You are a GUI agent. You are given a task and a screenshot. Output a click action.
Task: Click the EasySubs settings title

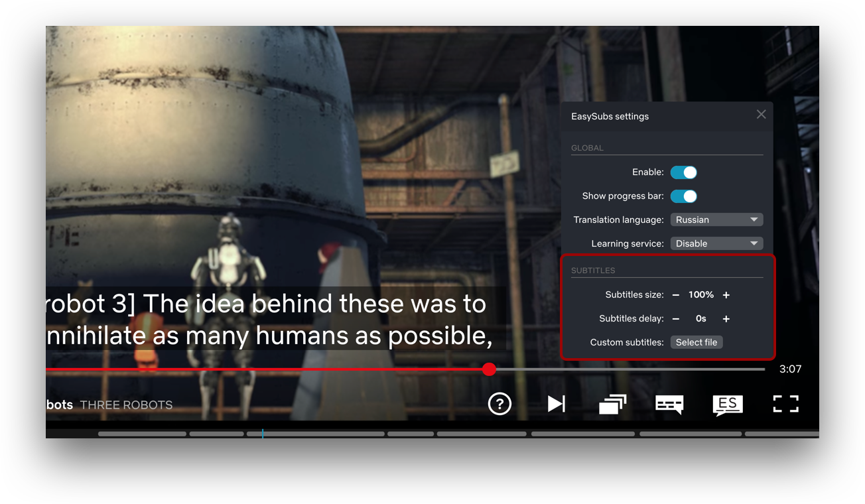[x=610, y=116]
